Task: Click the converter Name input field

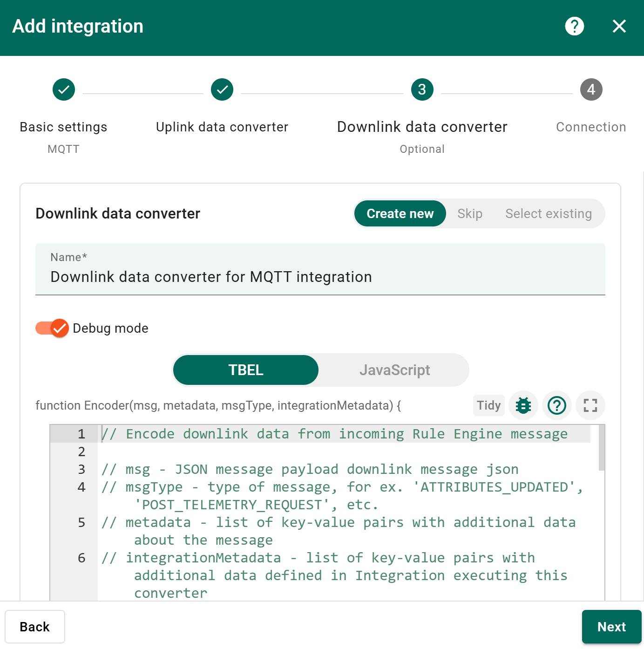Action: [320, 277]
